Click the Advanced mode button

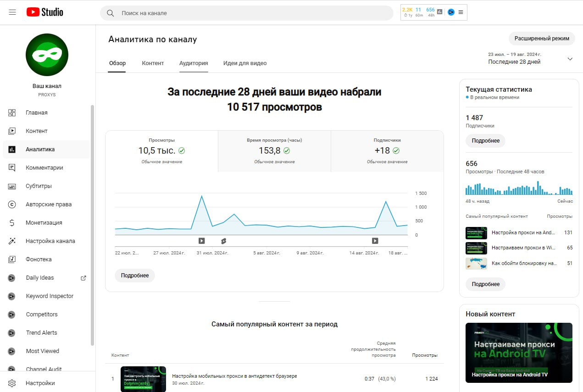pyautogui.click(x=542, y=39)
